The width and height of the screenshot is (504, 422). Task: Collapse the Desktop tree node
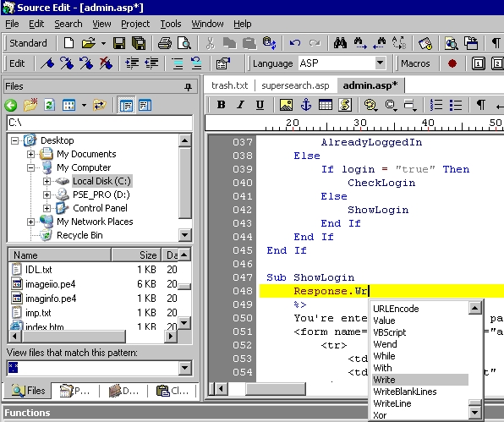pyautogui.click(x=14, y=140)
